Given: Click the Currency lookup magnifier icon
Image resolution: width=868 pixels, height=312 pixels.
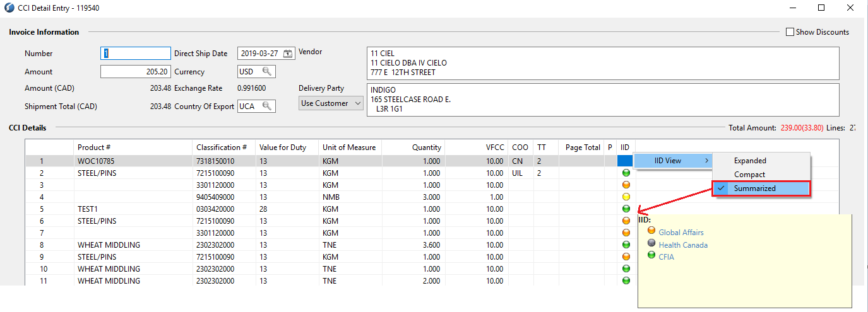Looking at the screenshot, I should 268,72.
